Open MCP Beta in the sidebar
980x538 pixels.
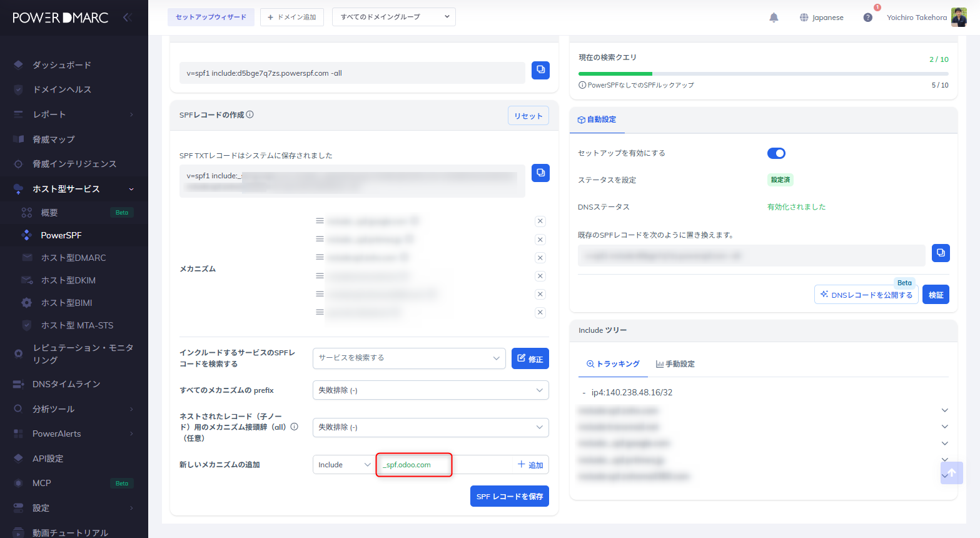pos(74,483)
